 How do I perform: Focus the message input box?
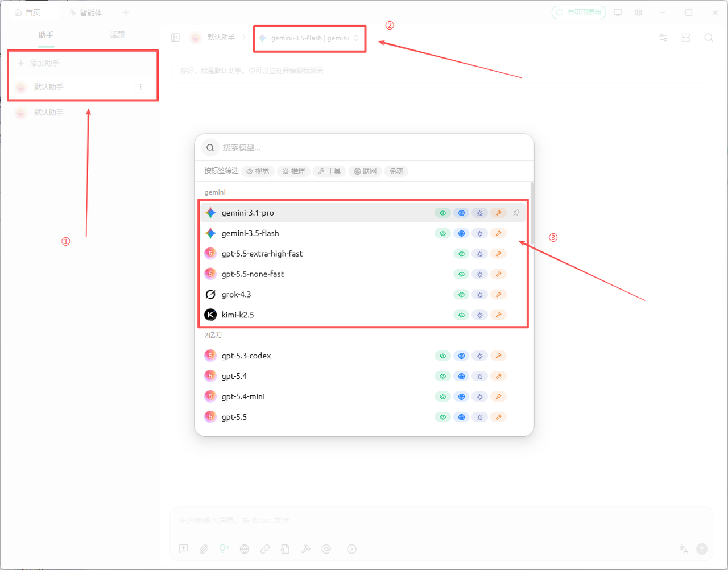click(441, 521)
